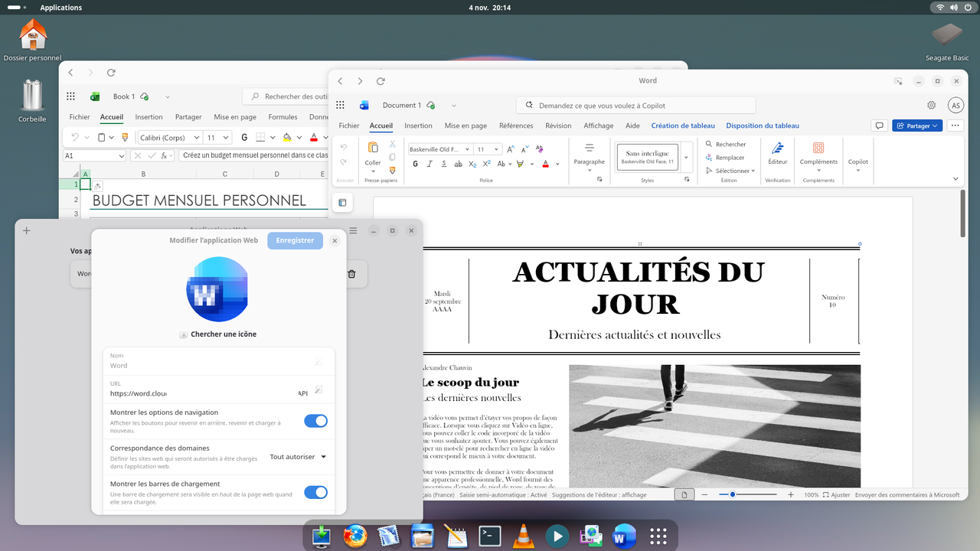Screen dimensions: 980x551
Task: Open the Éditeur tool in the ribbon
Action: tap(777, 153)
